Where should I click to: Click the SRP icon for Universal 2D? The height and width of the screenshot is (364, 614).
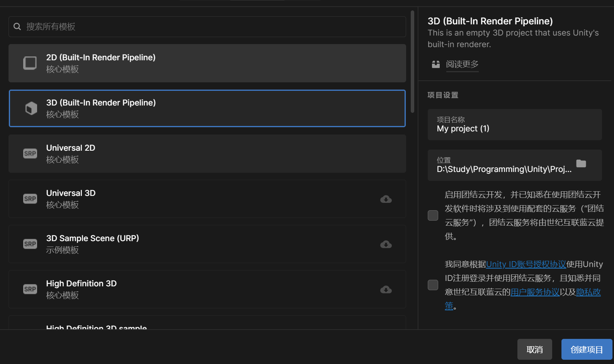[30, 153]
